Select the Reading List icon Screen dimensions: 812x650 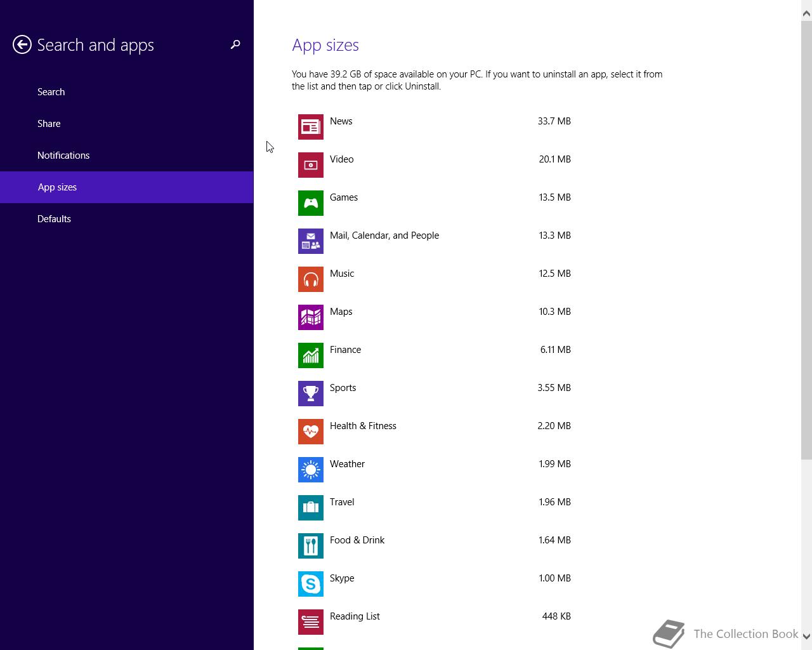[x=311, y=622]
